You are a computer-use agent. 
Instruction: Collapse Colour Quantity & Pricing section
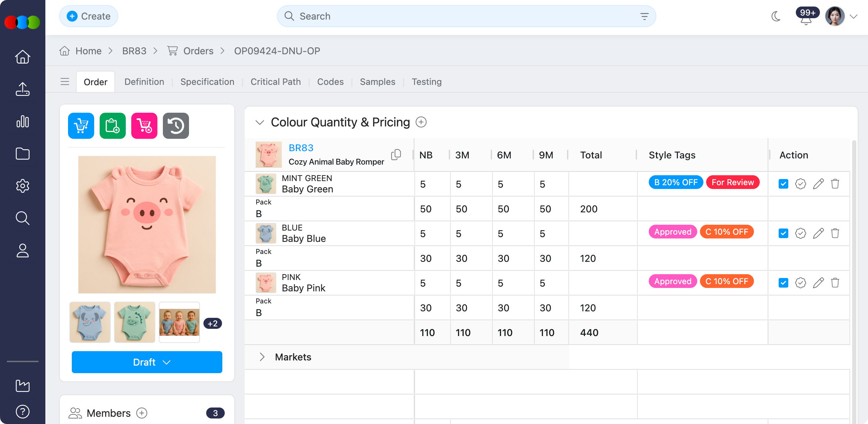(x=260, y=122)
